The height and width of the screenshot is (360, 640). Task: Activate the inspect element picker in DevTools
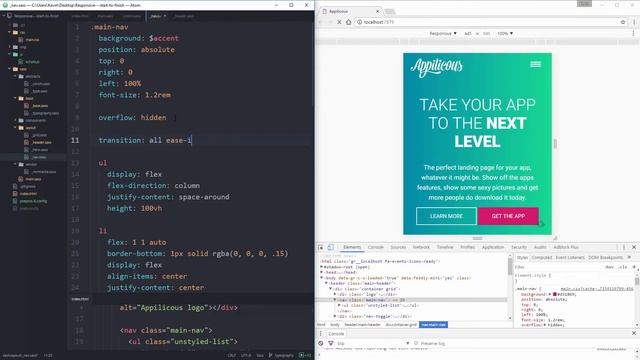(x=321, y=247)
